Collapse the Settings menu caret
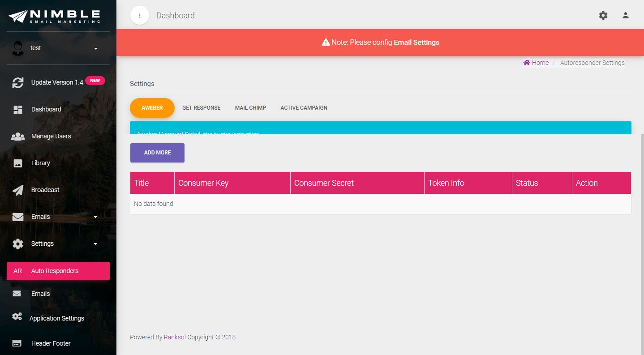The image size is (644, 355). pos(95,244)
